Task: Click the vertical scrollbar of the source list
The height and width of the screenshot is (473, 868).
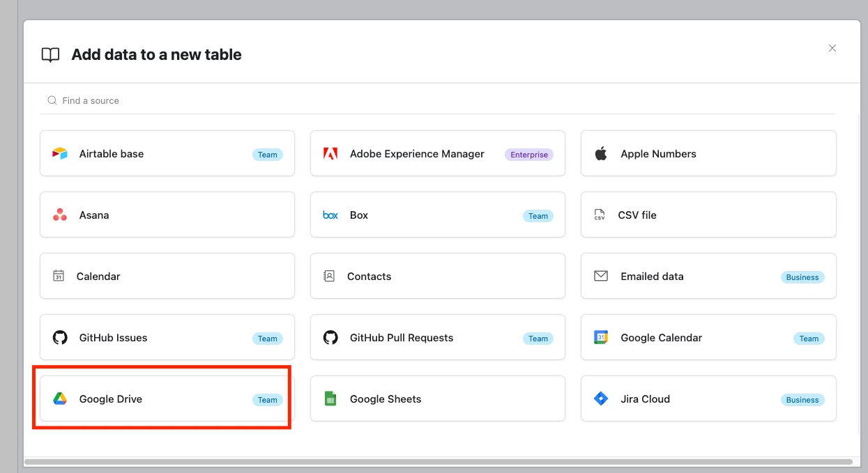Action: click(858, 275)
